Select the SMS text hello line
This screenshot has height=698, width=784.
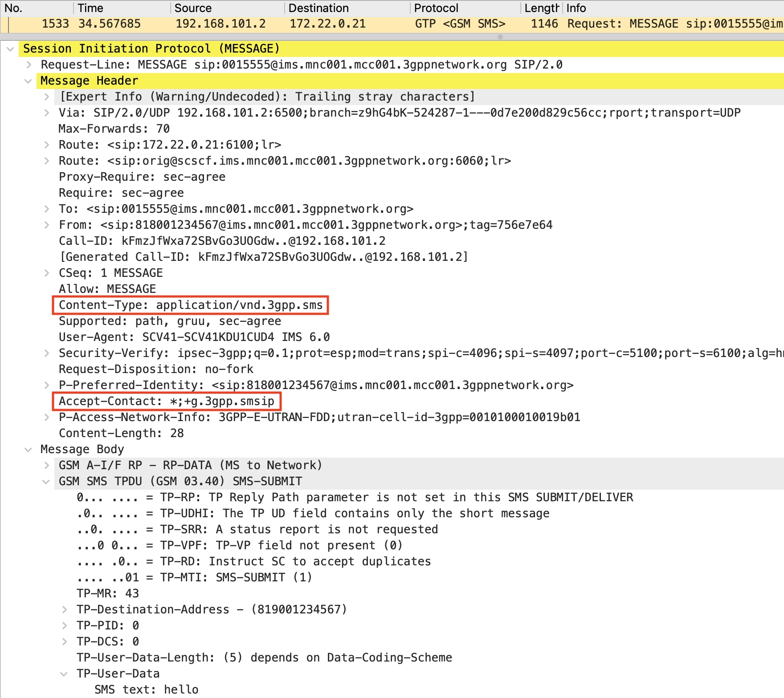point(147,690)
